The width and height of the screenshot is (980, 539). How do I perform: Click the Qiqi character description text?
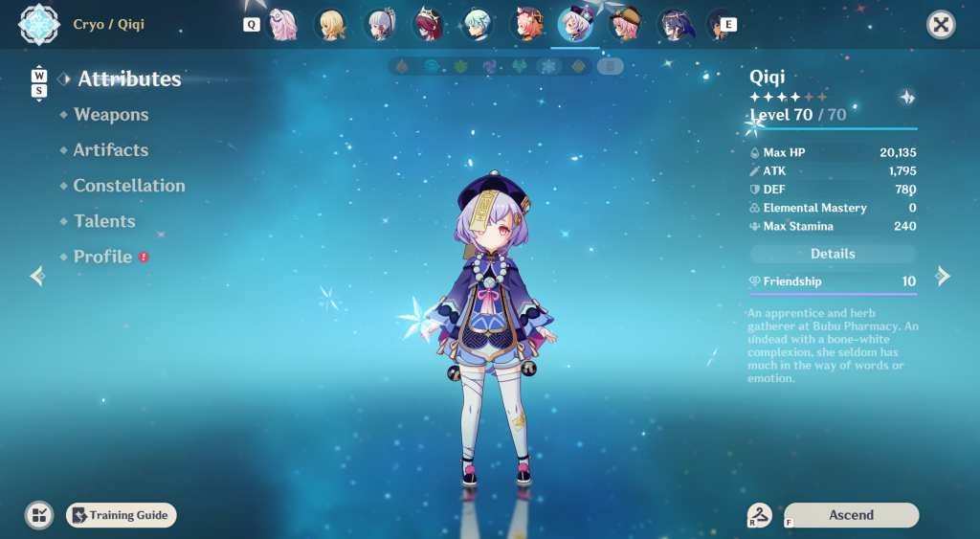[833, 346]
